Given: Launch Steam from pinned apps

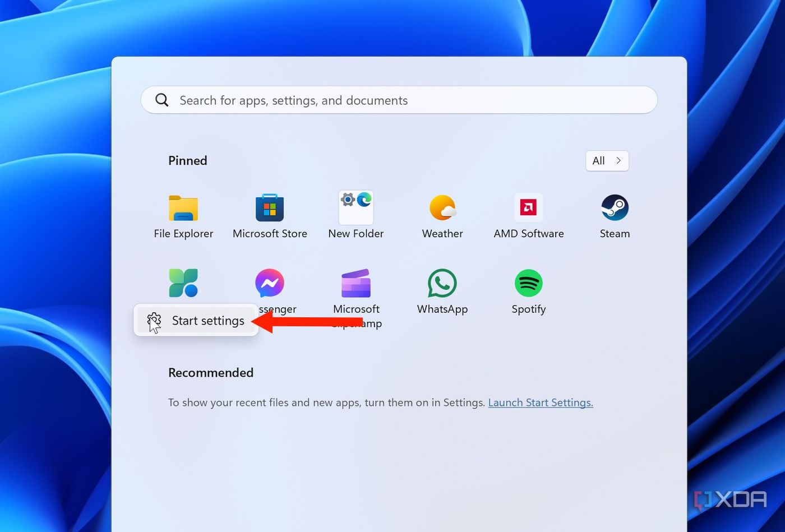Looking at the screenshot, I should pyautogui.click(x=615, y=207).
